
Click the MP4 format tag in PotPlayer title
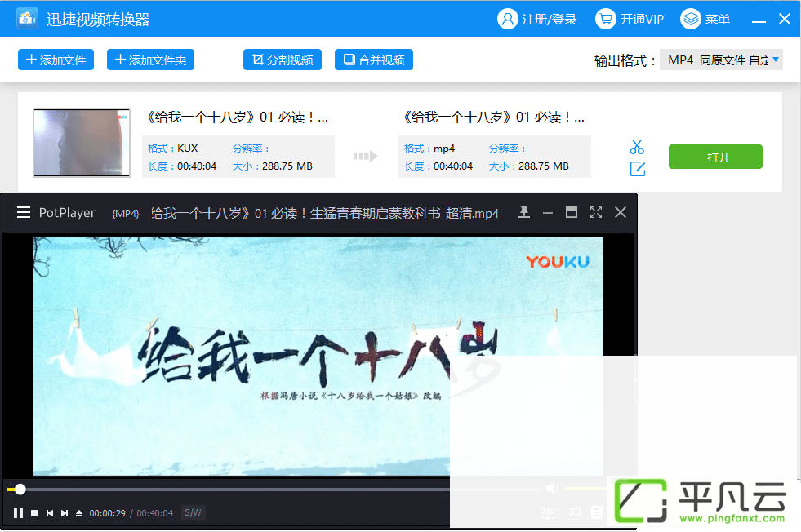126,214
